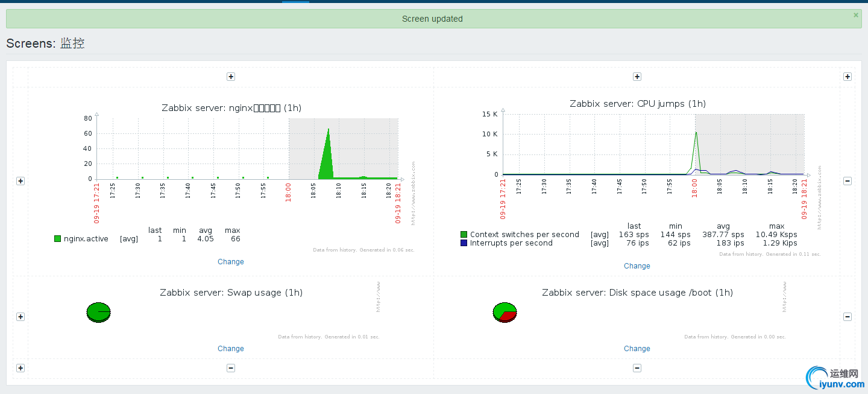Click the plus icon above the nginx graph
The width and height of the screenshot is (868, 394).
coord(231,77)
